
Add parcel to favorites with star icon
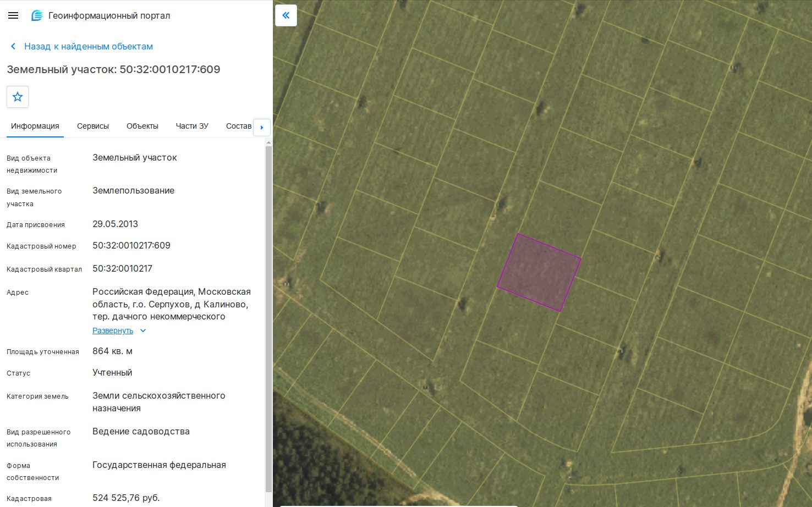[x=18, y=97]
